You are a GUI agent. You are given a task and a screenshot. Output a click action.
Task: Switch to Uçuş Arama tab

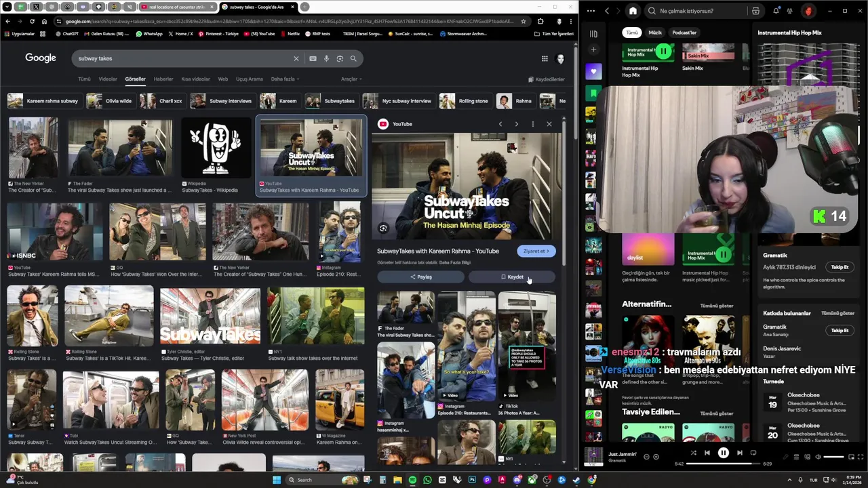click(249, 79)
